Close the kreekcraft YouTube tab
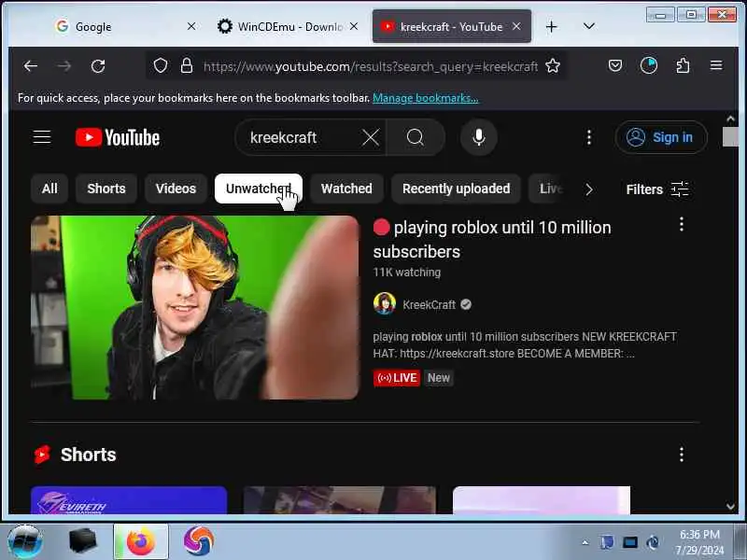The width and height of the screenshot is (747, 560). (516, 27)
